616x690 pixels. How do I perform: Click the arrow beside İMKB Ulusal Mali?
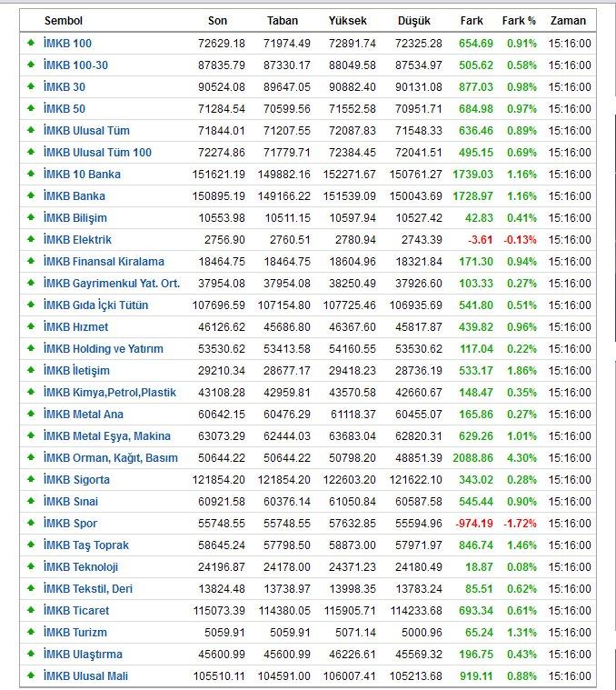(31, 675)
